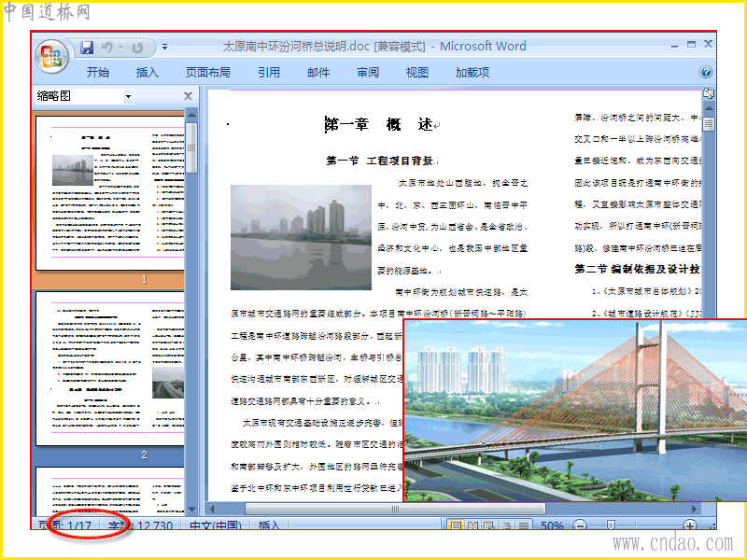Toggle the ruler icon above the vertical scrollbar
The width and height of the screenshot is (747, 560).
tap(709, 93)
